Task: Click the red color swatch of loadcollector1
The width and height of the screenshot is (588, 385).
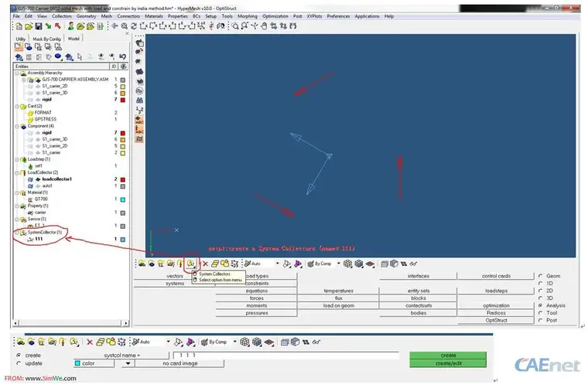Action: pos(122,179)
